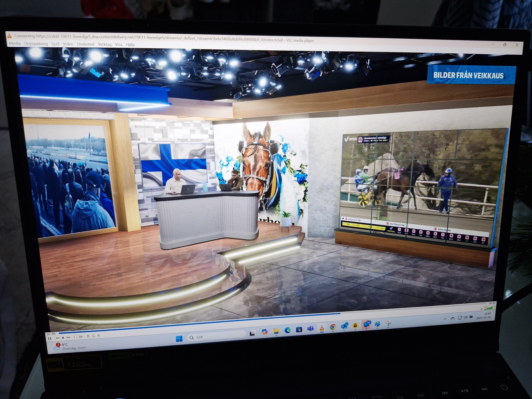The height and width of the screenshot is (399, 532).
Task: Open the weather widget showing 8°C
Action: pos(70,347)
